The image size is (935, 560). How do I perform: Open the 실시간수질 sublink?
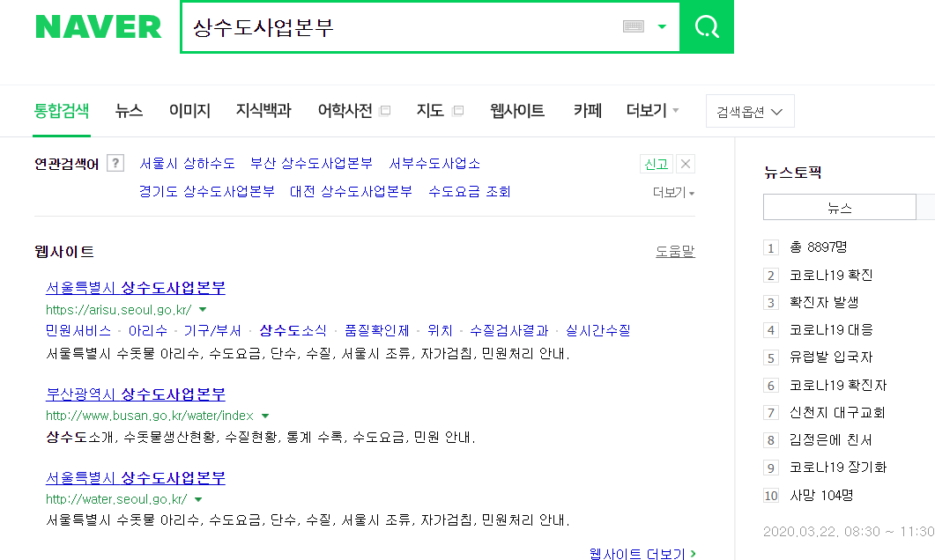coord(598,331)
